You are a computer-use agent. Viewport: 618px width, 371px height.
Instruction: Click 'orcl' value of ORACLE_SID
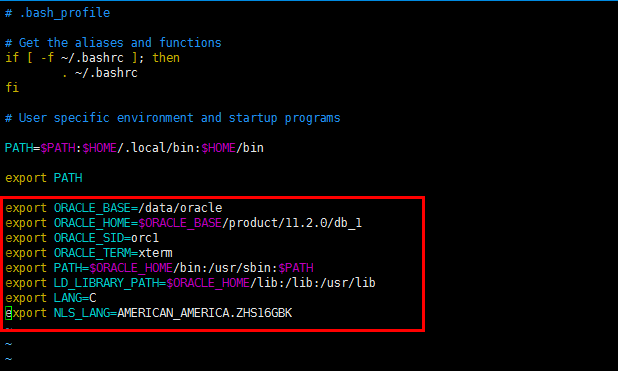[x=145, y=238]
